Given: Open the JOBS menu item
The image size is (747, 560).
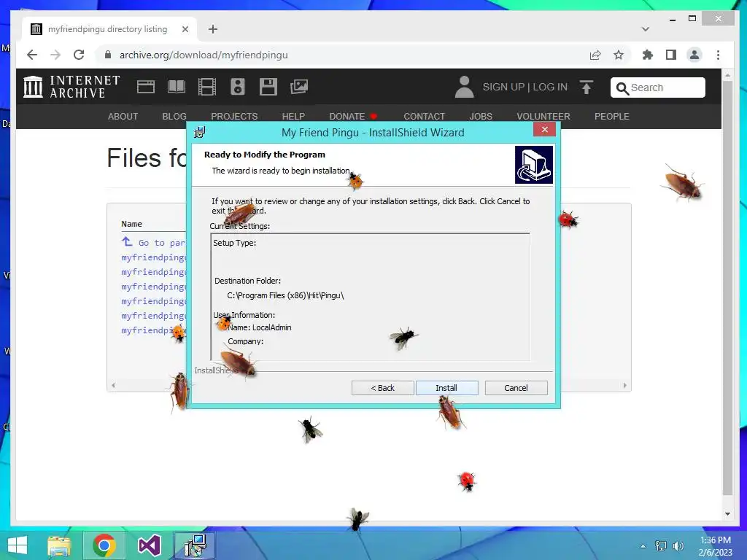Looking at the screenshot, I should pos(481,116).
